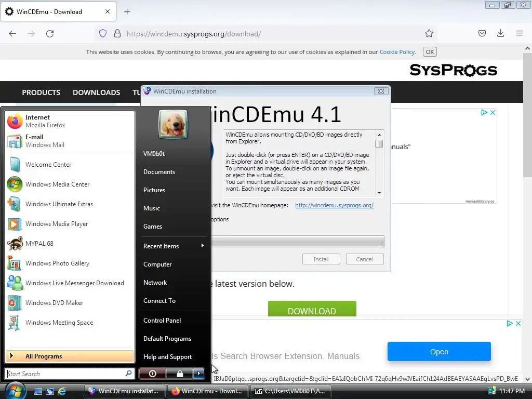Click Switch between windows quick launch icon
The height and width of the screenshot is (399, 532).
tap(50, 391)
